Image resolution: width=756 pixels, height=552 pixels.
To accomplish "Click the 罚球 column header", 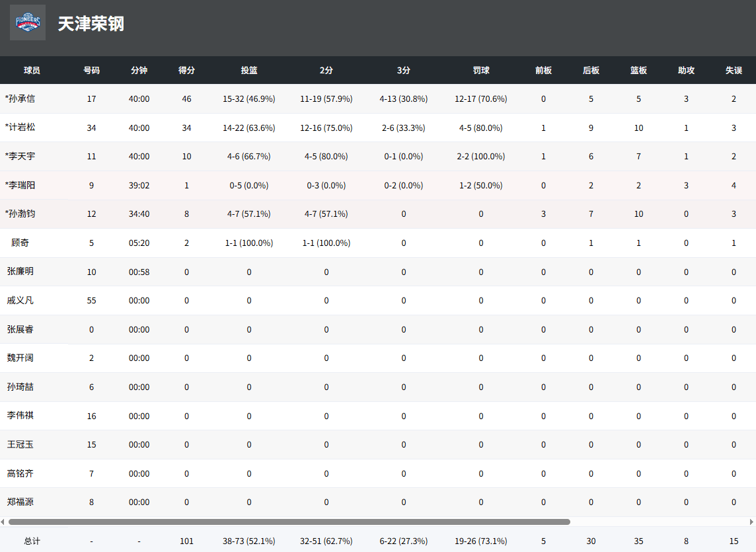I will pos(480,71).
